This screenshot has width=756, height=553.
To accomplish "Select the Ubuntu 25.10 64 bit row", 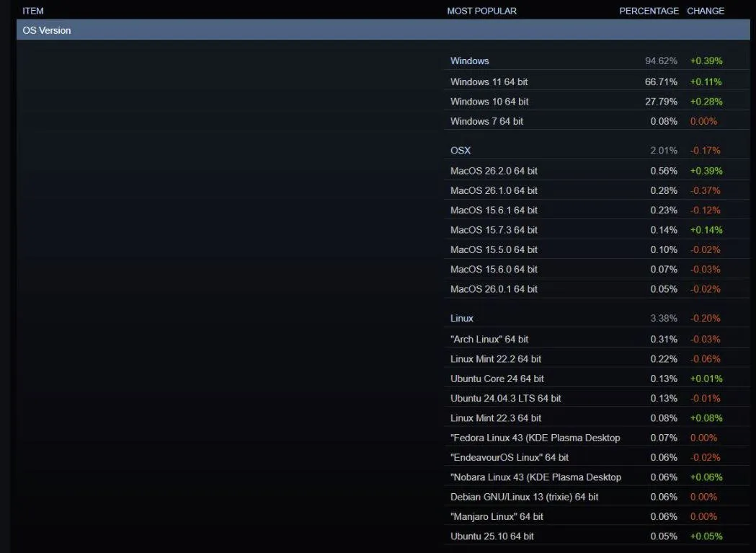I will [597, 536].
